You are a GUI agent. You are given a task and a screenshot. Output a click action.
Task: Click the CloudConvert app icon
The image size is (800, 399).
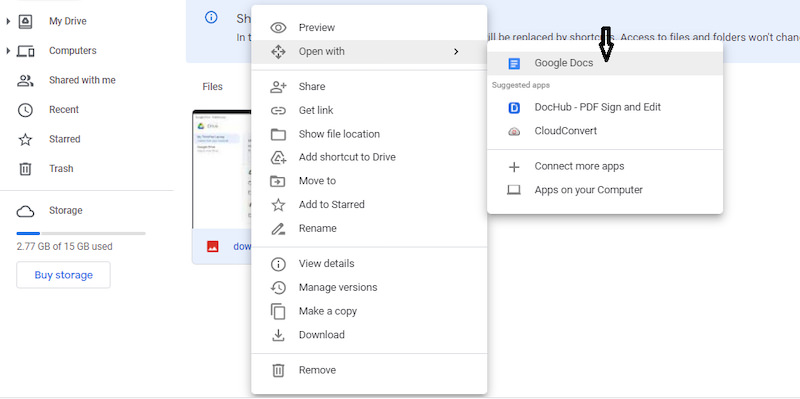point(514,131)
